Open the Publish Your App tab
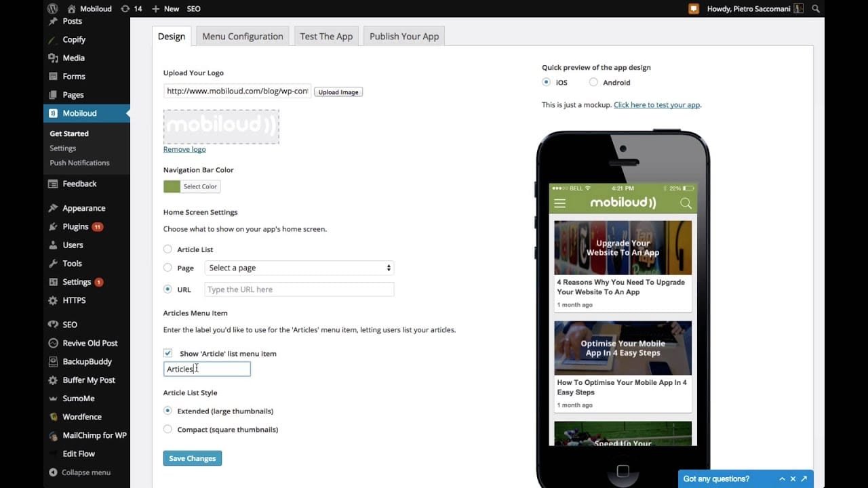868x488 pixels. tap(404, 37)
